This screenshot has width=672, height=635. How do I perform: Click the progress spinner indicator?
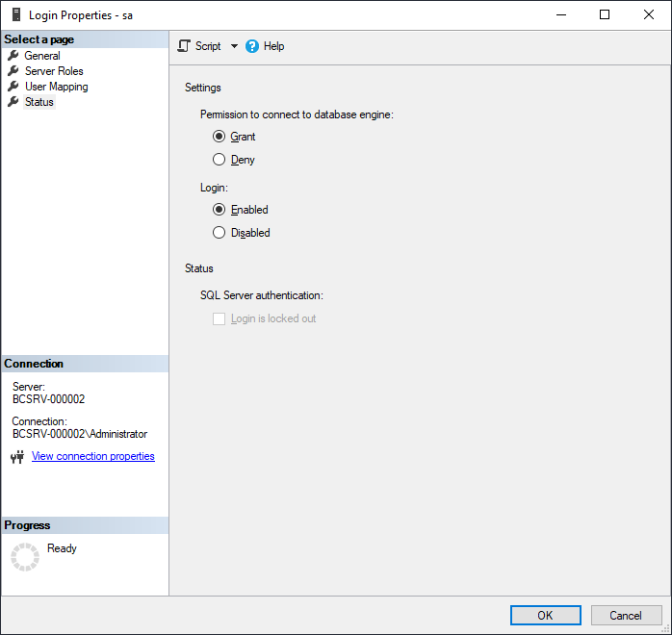click(x=25, y=557)
